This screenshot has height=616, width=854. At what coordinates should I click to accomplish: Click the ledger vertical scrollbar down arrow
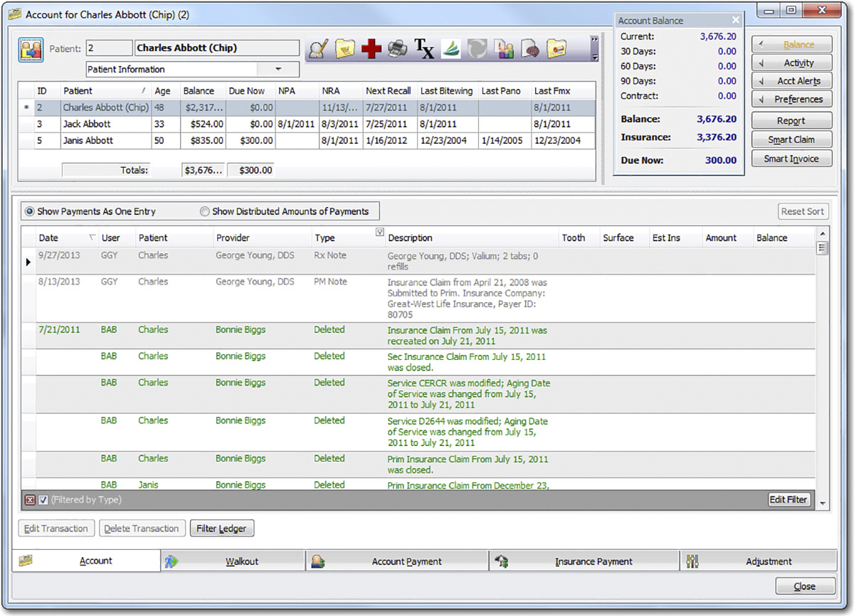tap(823, 504)
